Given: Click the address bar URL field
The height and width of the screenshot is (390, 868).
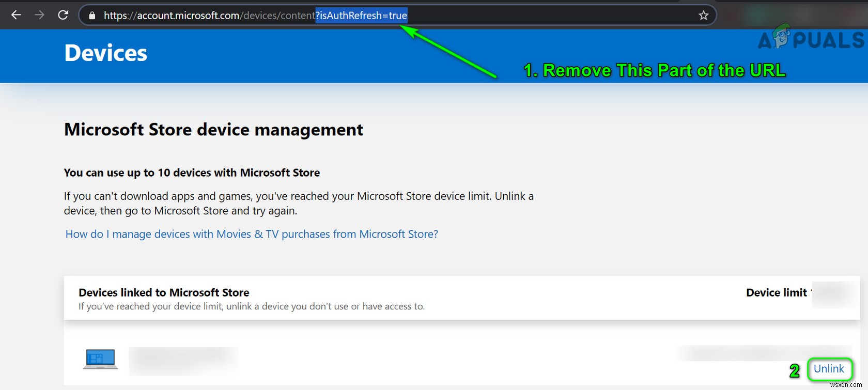Looking at the screenshot, I should (x=397, y=15).
